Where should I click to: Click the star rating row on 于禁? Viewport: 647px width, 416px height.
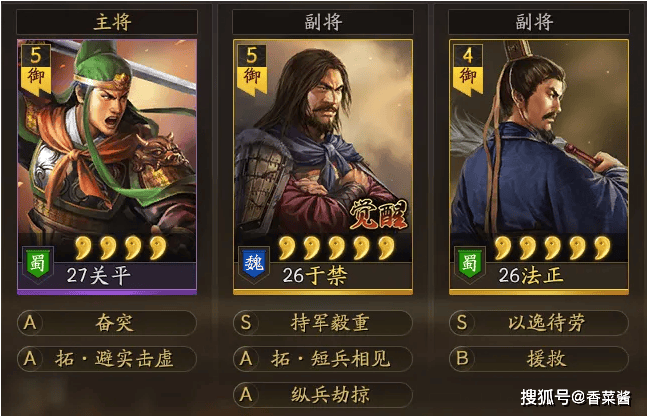point(337,248)
